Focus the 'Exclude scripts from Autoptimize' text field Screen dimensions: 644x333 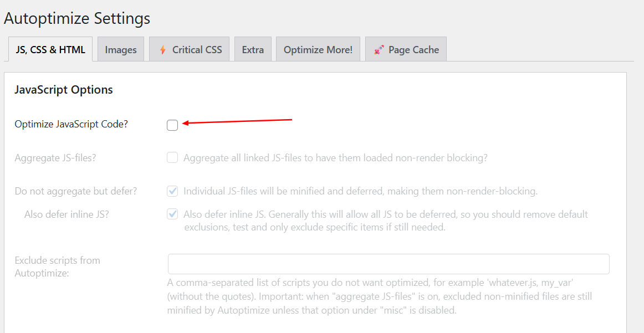tap(388, 264)
